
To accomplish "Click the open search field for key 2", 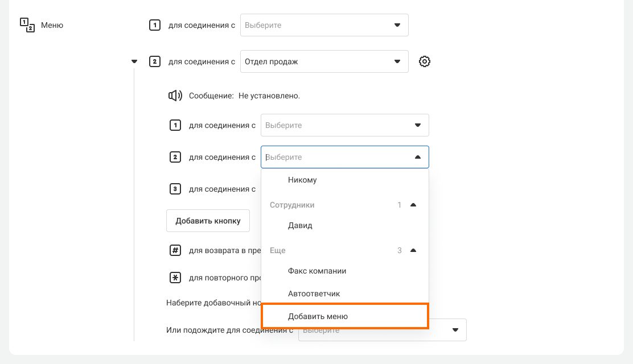I will tap(336, 157).
